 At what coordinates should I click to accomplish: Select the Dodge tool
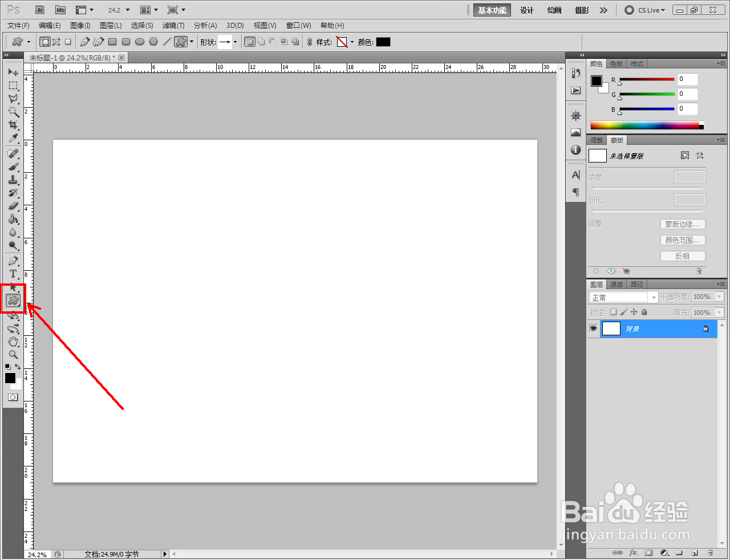tap(13, 246)
